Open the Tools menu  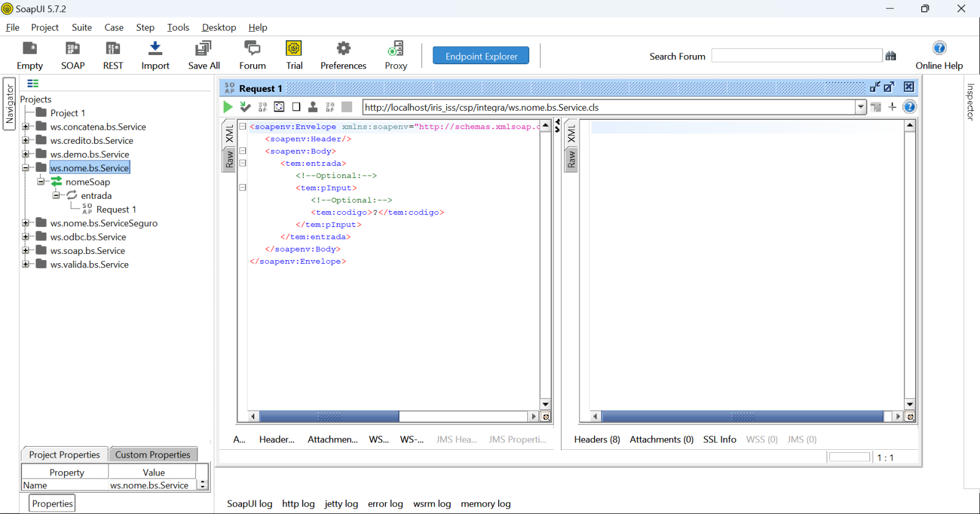(x=178, y=28)
